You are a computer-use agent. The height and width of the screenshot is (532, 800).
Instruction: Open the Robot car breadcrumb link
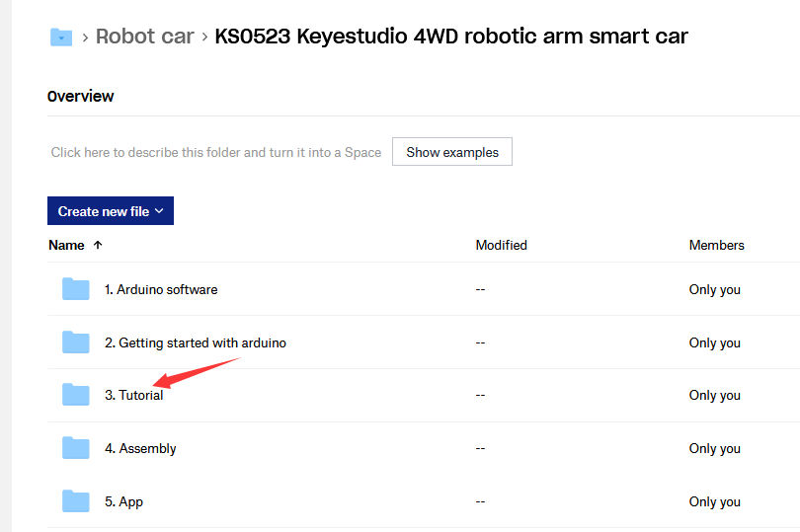[x=145, y=38]
